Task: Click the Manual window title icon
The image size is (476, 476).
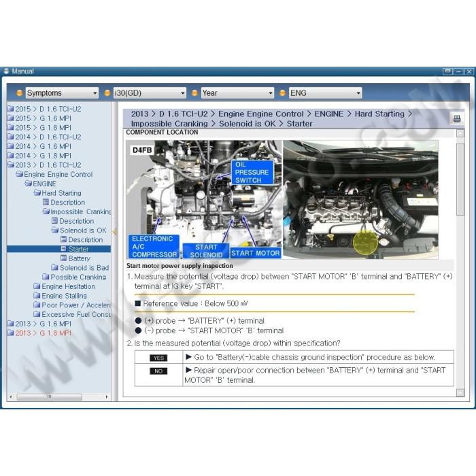Action: (6, 71)
